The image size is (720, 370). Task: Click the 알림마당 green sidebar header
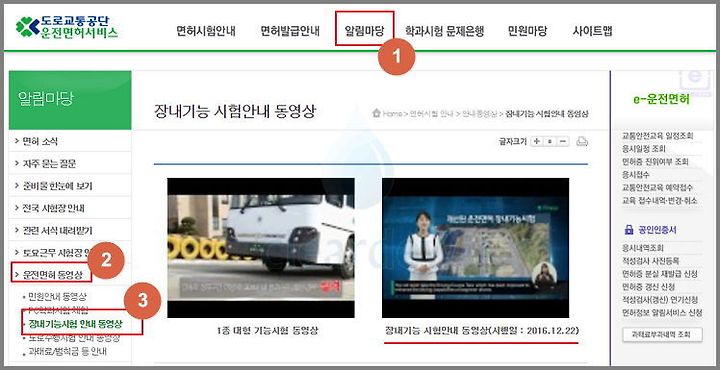70,100
